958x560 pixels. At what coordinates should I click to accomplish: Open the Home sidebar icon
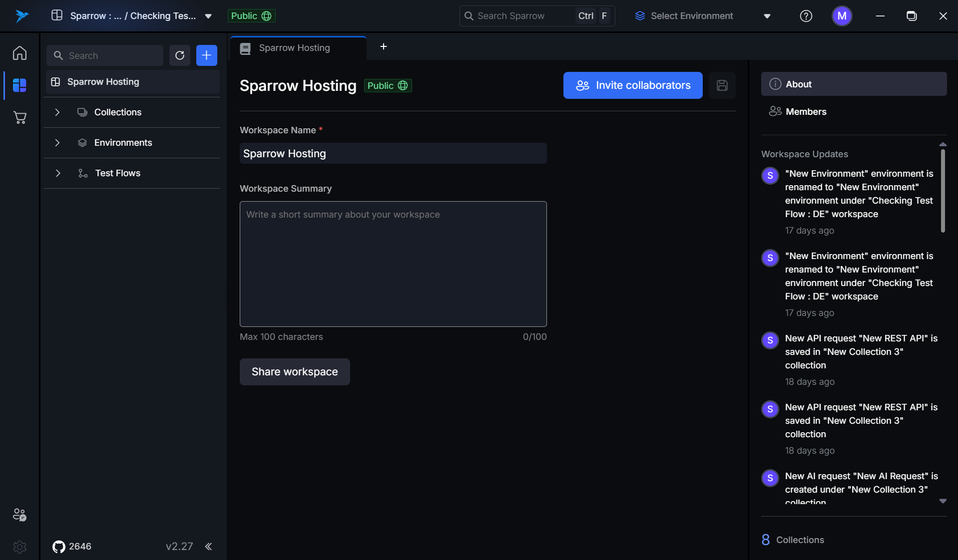[x=19, y=53]
